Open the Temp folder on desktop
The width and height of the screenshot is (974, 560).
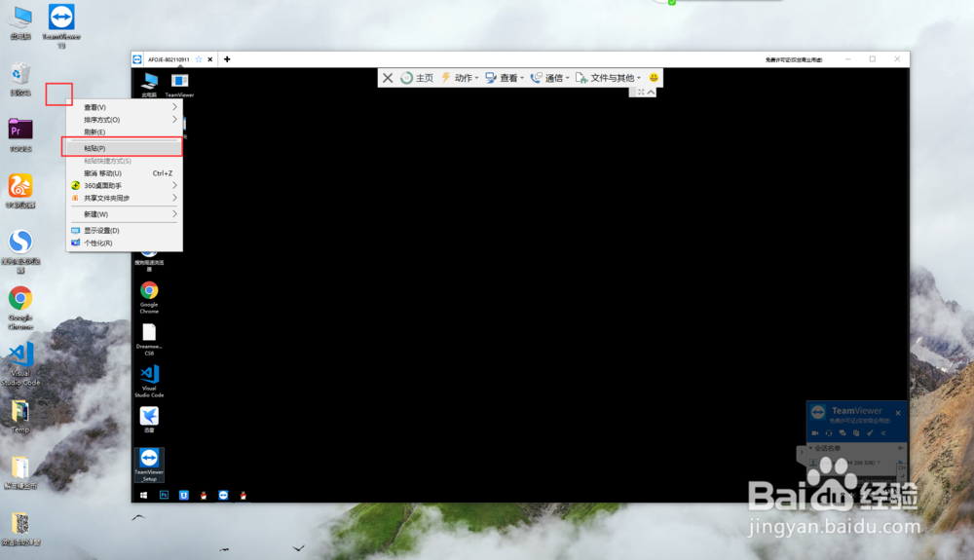pyautogui.click(x=19, y=417)
